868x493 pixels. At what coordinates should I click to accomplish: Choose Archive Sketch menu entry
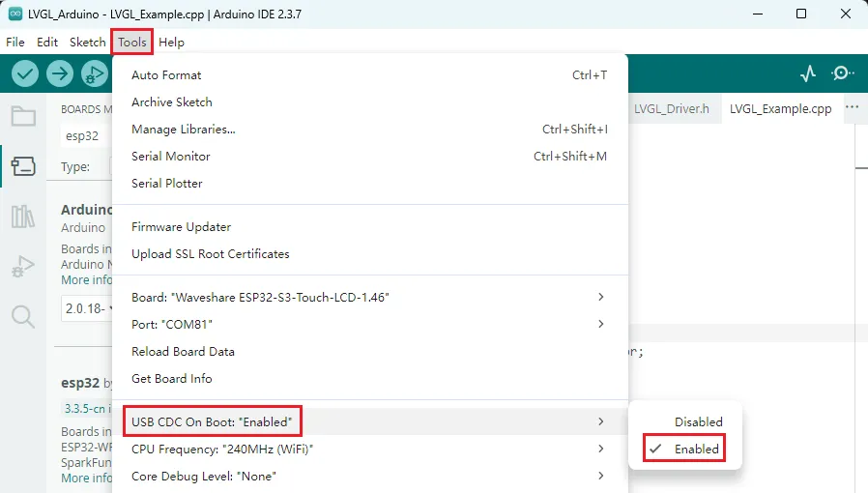pos(370,102)
